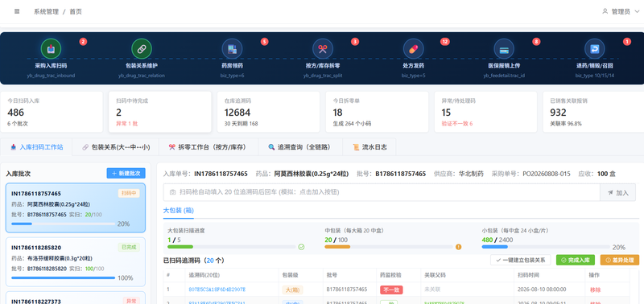
Task: Click the 系统管理 breadcrumb
Action: coord(46,11)
